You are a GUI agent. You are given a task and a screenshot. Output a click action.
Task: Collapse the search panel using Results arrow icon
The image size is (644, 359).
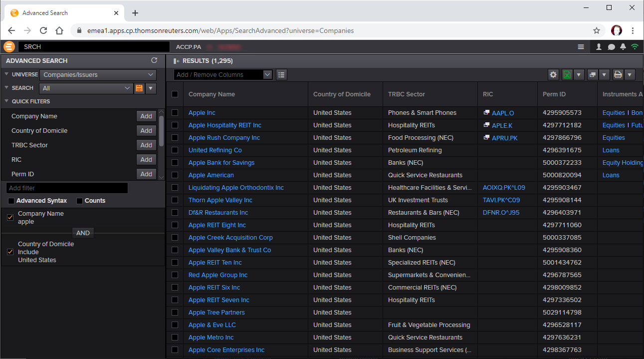(x=176, y=61)
